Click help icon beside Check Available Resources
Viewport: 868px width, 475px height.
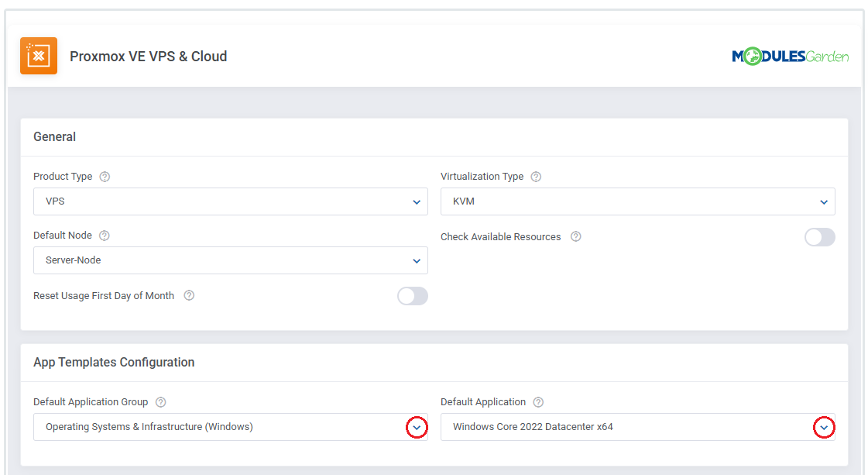[x=575, y=237]
